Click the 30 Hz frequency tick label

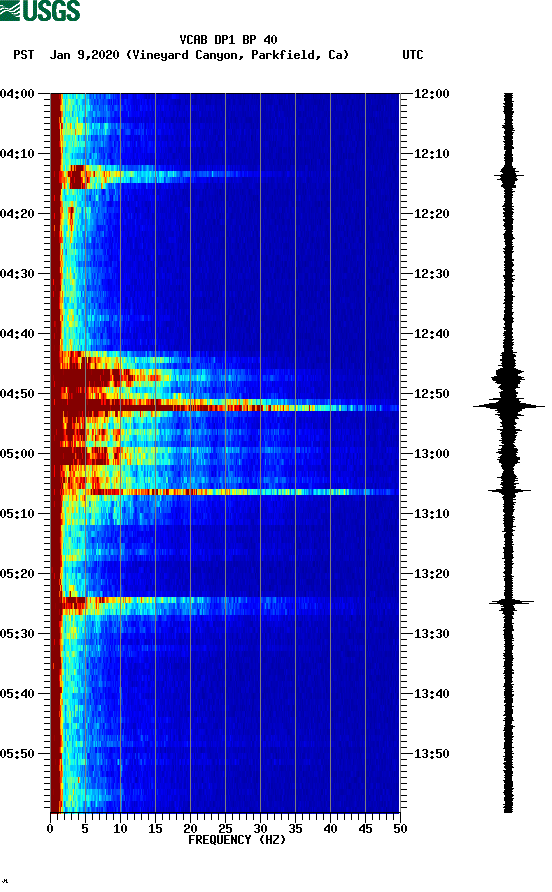pos(260,829)
